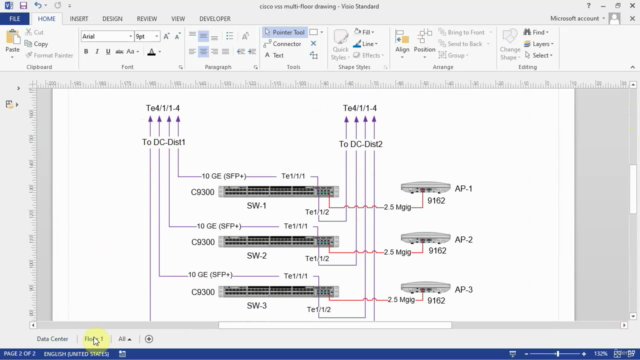Open the 9pt font size dropdown
The width and height of the screenshot is (640, 360).
[x=157, y=36]
